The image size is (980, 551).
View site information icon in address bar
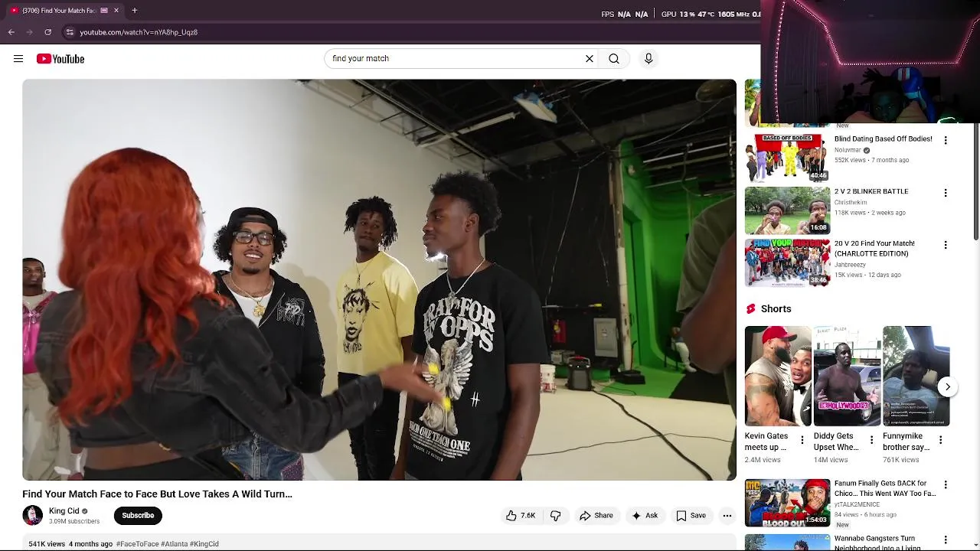[70, 32]
